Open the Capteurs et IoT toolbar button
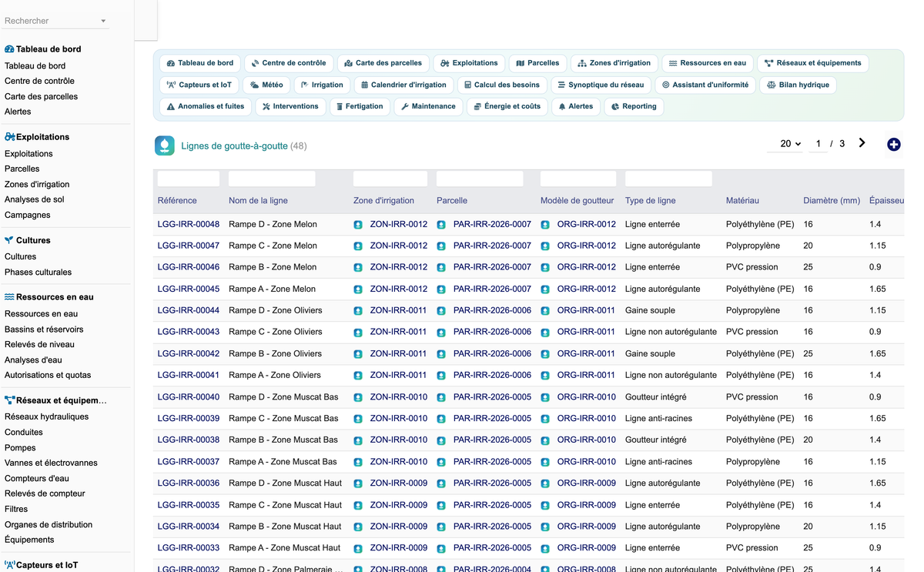 (199, 85)
